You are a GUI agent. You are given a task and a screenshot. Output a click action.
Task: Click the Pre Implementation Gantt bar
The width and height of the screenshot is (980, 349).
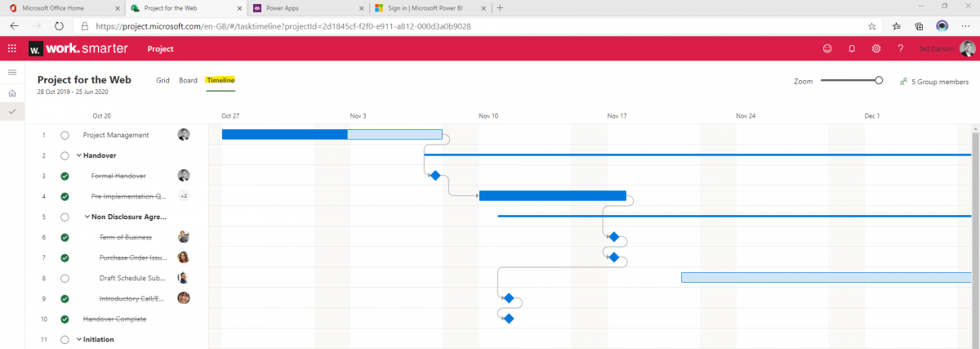click(x=552, y=195)
